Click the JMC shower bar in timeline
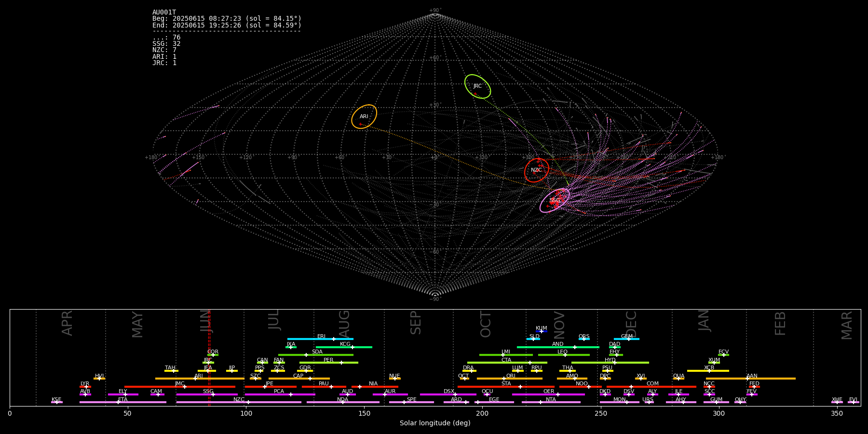The height and width of the screenshot is (434, 868). 180,387
